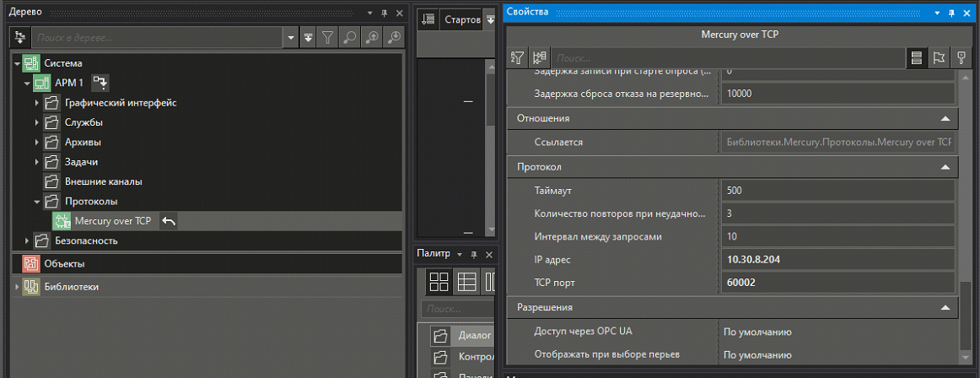Pin the Дерево panel

point(385,13)
